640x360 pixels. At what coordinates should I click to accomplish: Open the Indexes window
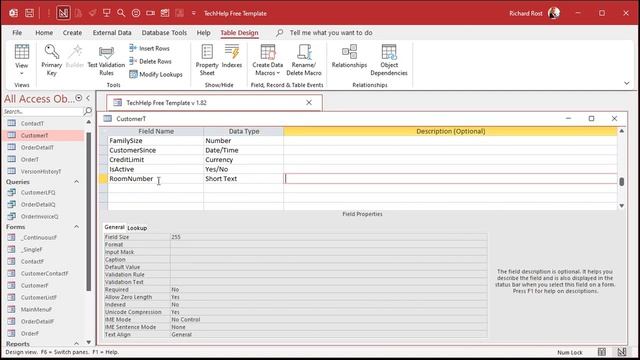[x=231, y=56]
